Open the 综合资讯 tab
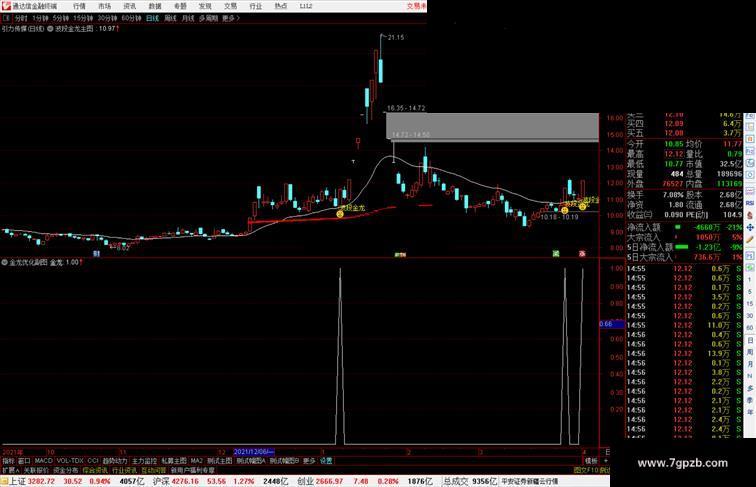756x487 pixels. pos(95,470)
